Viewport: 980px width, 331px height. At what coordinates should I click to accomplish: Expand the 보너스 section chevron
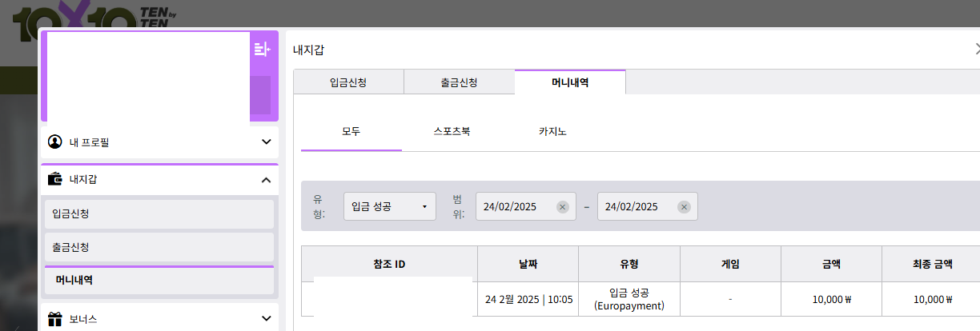click(x=266, y=319)
